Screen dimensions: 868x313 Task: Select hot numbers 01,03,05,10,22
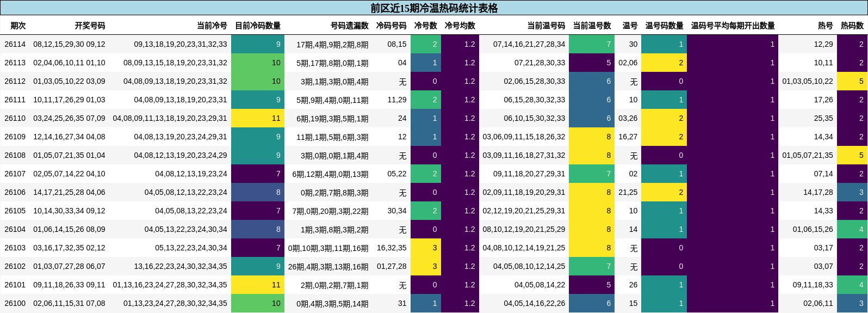[x=808, y=81]
